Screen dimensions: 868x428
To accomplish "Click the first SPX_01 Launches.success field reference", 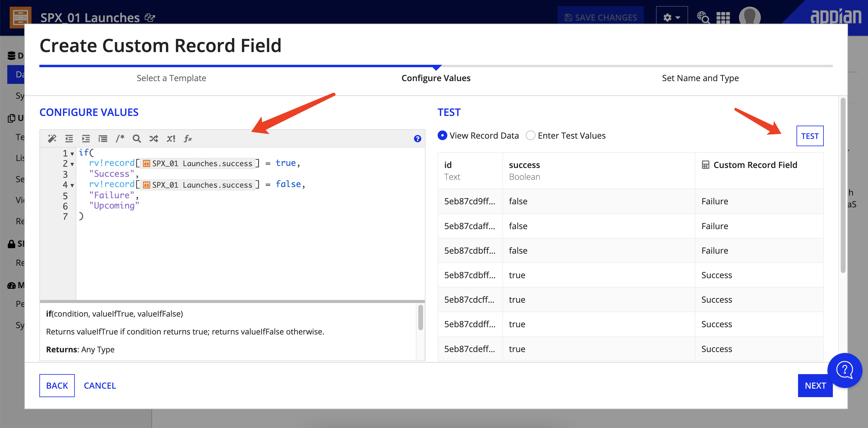I will point(198,163).
